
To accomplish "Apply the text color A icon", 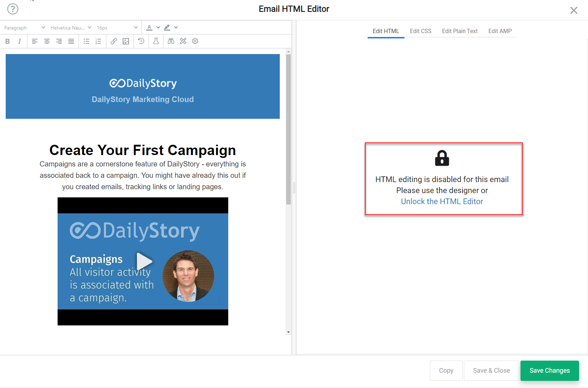I will (x=149, y=27).
